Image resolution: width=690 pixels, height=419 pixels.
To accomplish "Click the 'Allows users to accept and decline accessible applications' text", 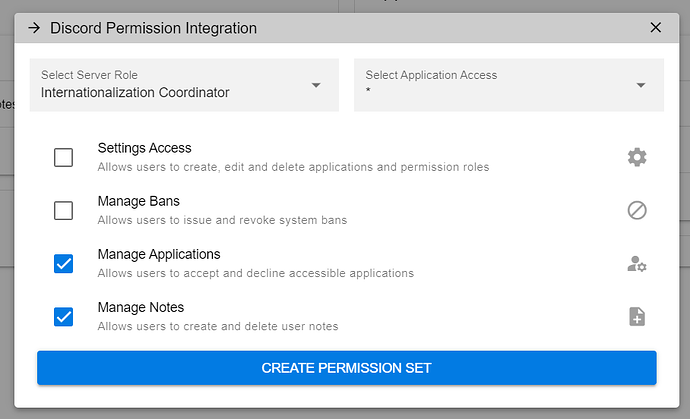I will coord(256,273).
